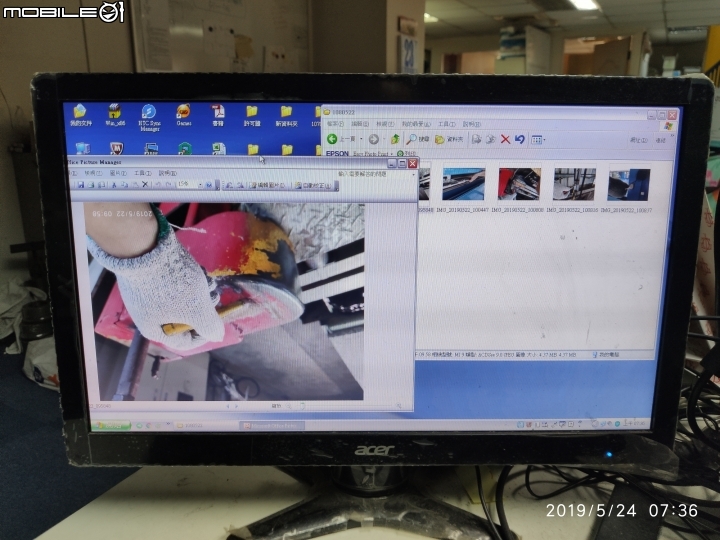720x540 pixels.
Task: Click Delete X icon in Picture Manager toolbar
Action: 145,185
